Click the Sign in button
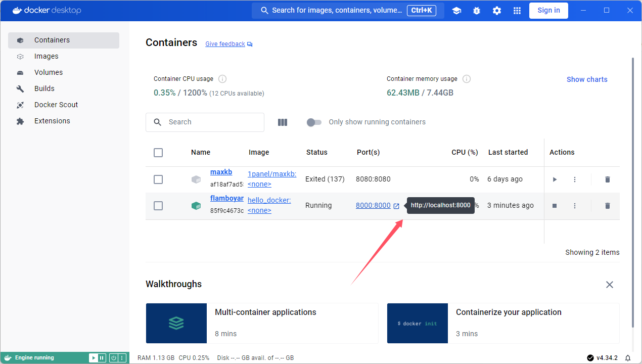 click(x=548, y=11)
